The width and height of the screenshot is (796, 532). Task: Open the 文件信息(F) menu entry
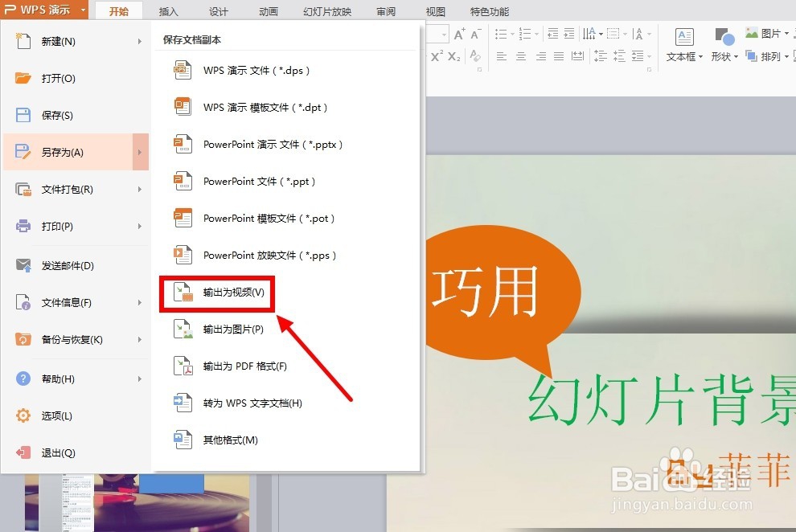coord(76,303)
